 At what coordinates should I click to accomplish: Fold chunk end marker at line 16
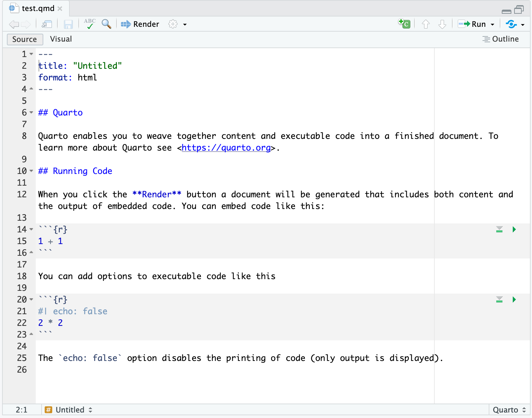tap(31, 253)
